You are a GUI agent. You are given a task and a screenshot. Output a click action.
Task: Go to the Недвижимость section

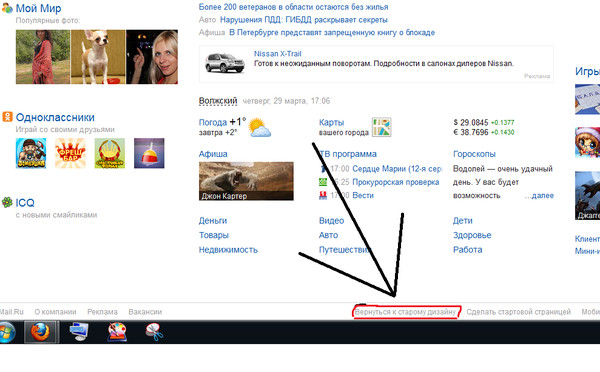[x=228, y=250]
